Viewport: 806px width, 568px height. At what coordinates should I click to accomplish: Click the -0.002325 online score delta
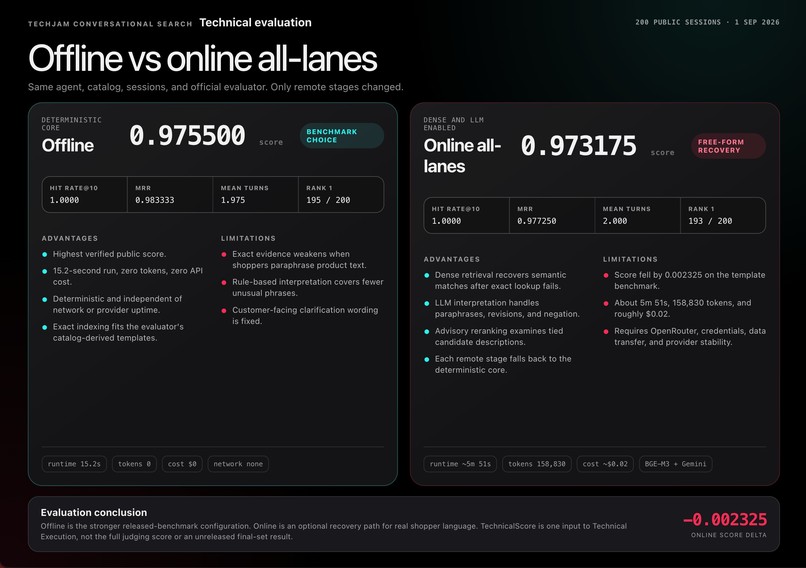(x=725, y=520)
